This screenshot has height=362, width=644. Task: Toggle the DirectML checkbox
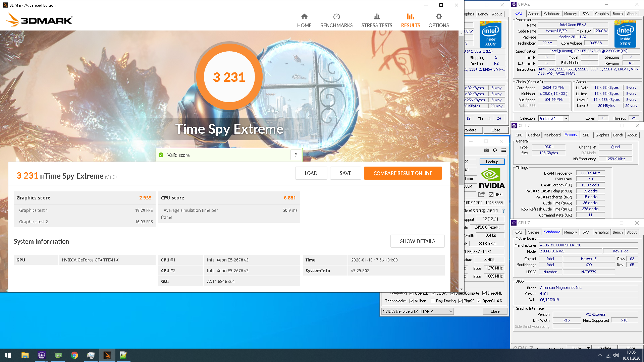[485, 293]
